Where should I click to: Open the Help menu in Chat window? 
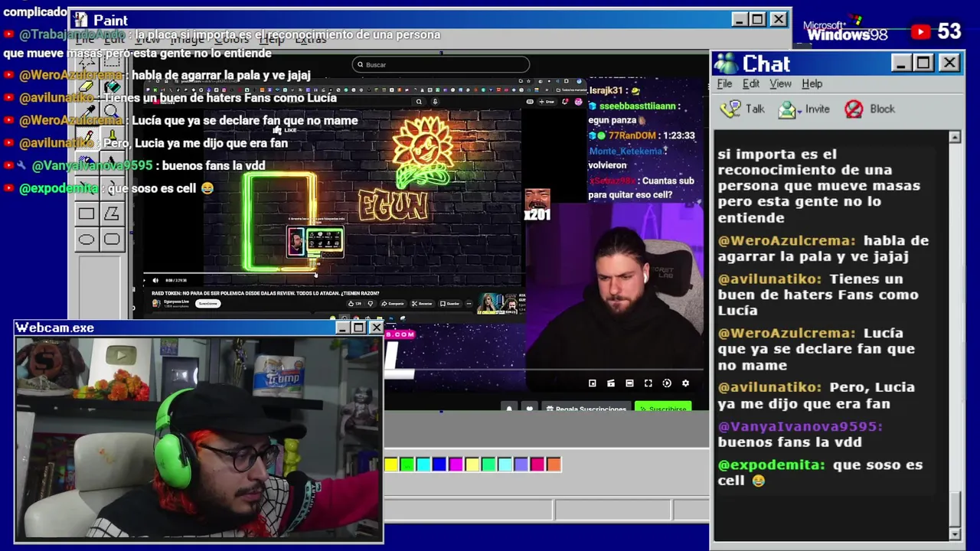tap(812, 83)
